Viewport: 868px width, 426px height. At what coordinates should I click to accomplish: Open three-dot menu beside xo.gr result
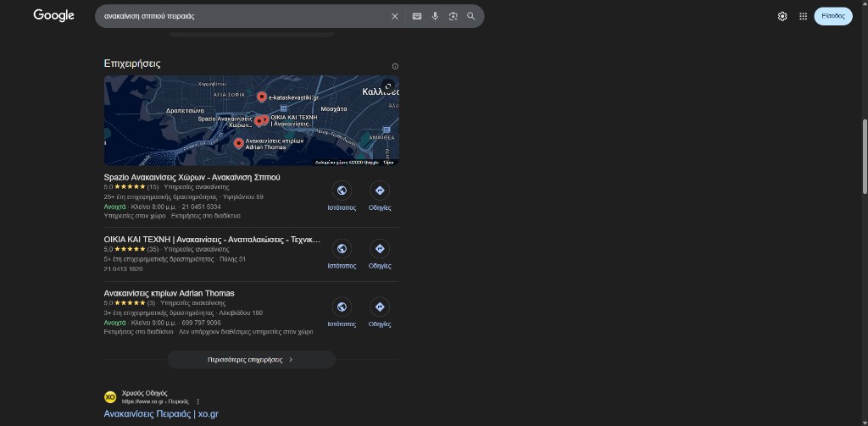click(198, 401)
